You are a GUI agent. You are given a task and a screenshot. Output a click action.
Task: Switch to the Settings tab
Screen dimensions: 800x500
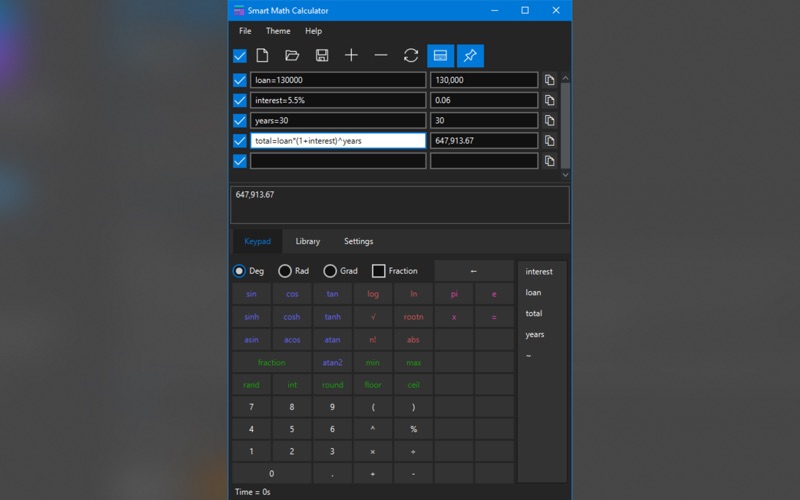click(359, 241)
